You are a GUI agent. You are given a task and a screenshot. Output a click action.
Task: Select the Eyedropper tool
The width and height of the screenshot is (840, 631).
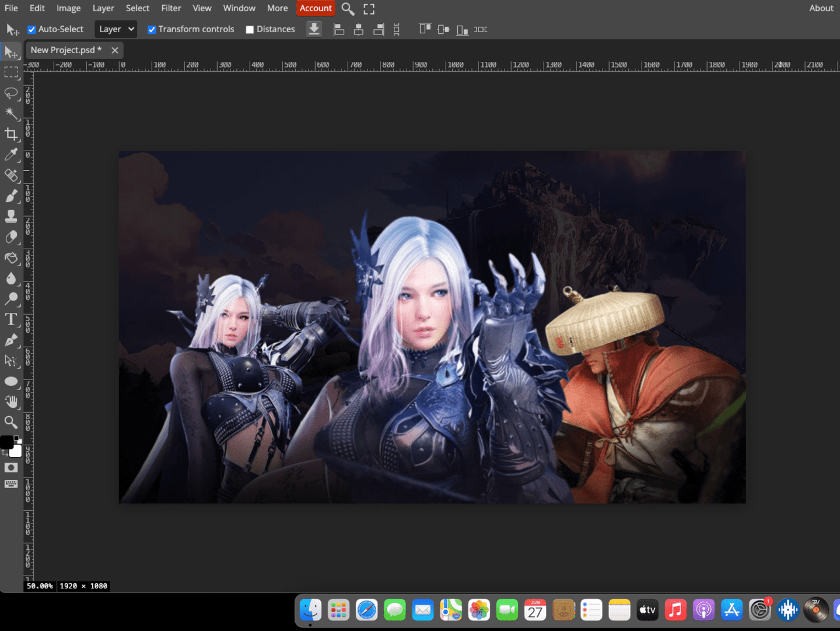click(11, 155)
